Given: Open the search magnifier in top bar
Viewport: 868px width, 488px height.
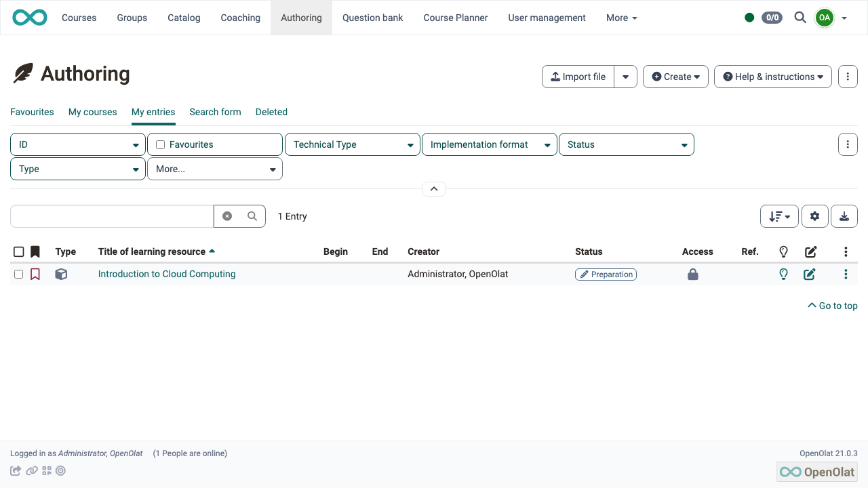Looking at the screenshot, I should (x=800, y=18).
